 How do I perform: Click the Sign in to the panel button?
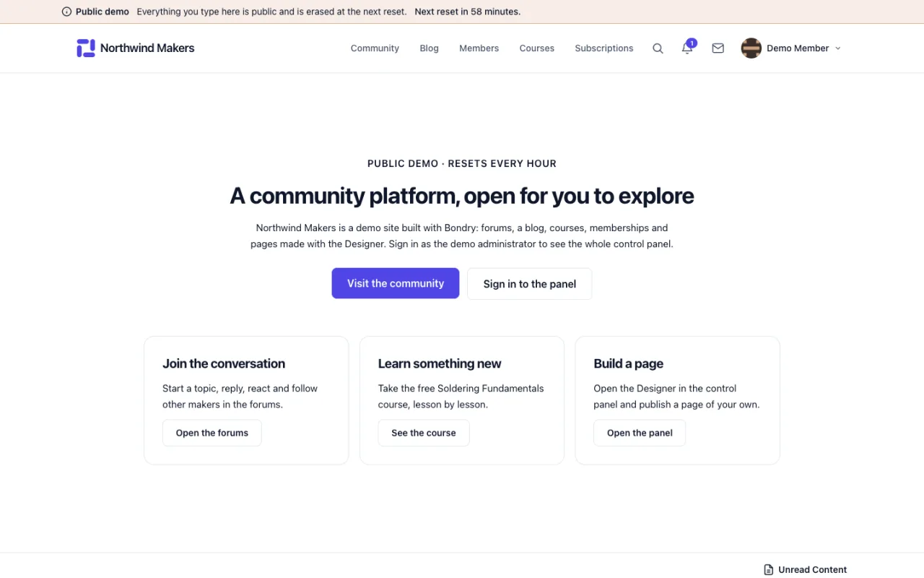(x=530, y=284)
